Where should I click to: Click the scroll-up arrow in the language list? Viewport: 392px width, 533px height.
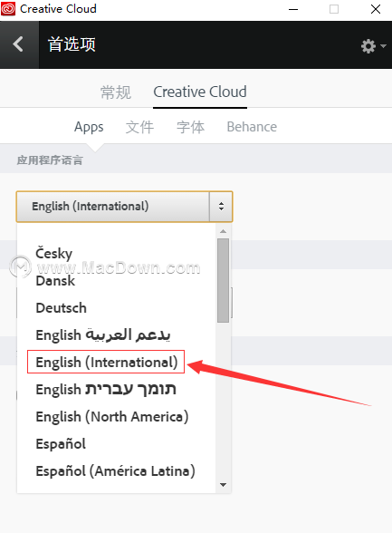coord(223,231)
